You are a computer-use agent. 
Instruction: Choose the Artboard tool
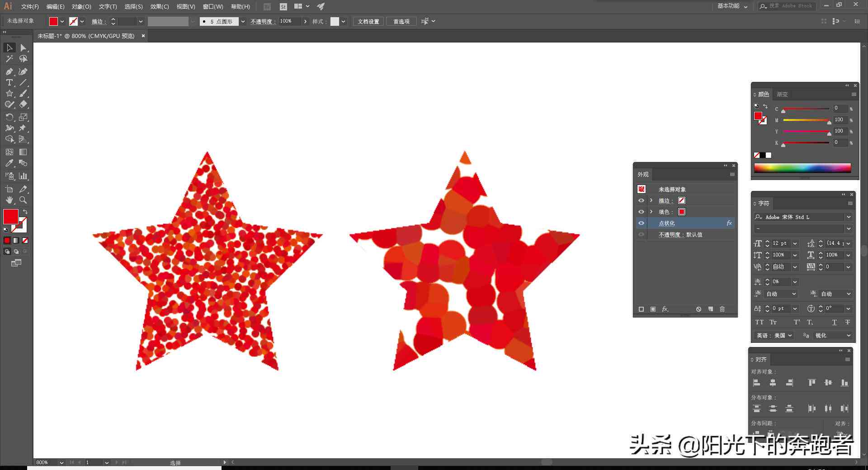[x=9, y=189]
